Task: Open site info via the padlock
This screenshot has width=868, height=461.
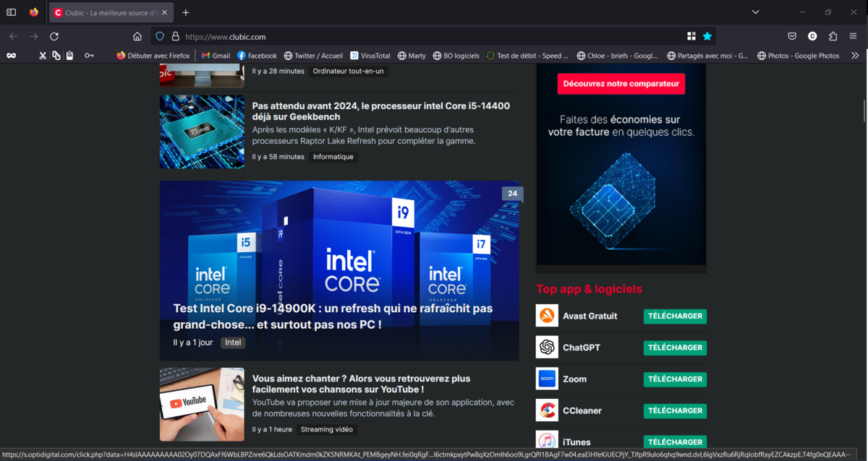Action: (176, 35)
